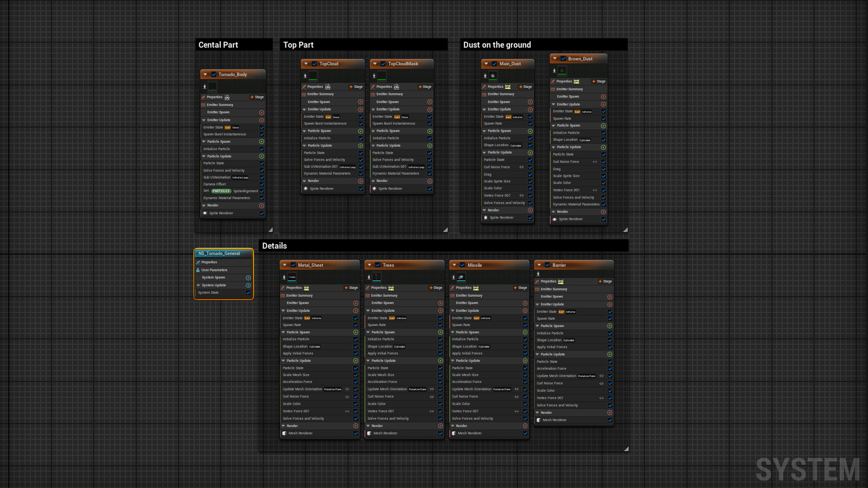Toggle Scale Sprite Size in Brown_Dust
Screen dimensions: 868x488
click(x=603, y=176)
